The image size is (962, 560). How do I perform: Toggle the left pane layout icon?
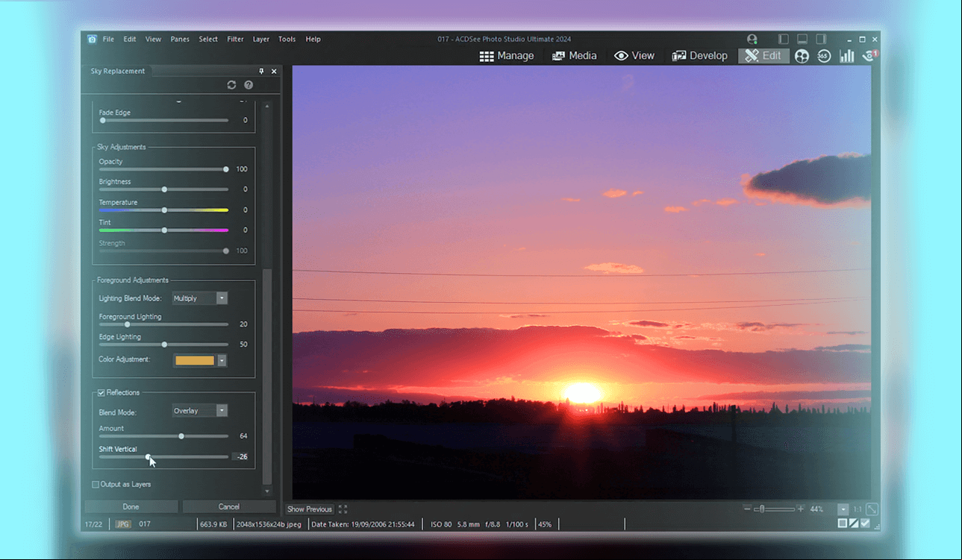pyautogui.click(x=783, y=40)
